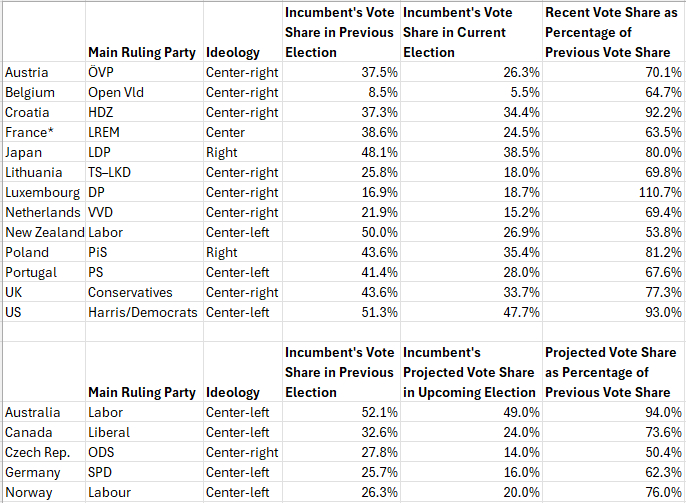The height and width of the screenshot is (503, 686).
Task: Click the top table's Ideology header cell
Action: [242, 52]
